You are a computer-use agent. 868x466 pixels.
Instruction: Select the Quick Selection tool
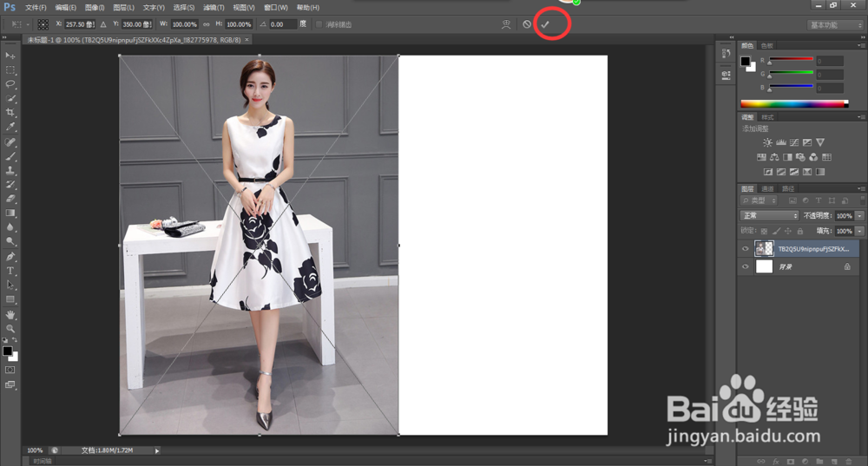click(10, 99)
